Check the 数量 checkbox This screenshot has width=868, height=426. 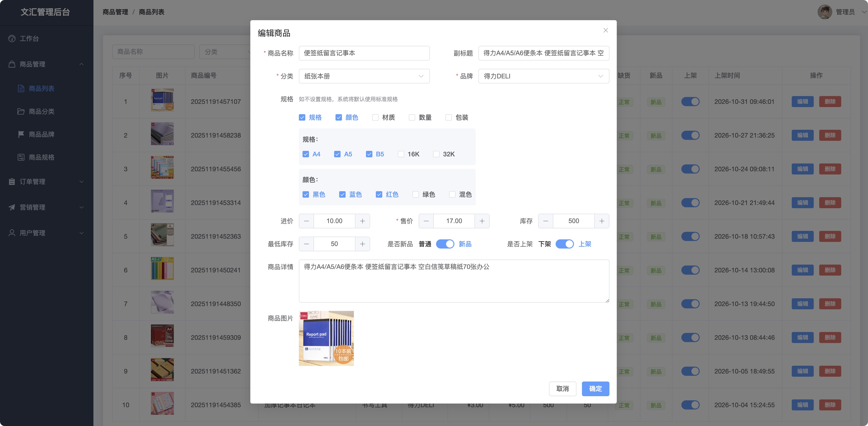point(412,117)
